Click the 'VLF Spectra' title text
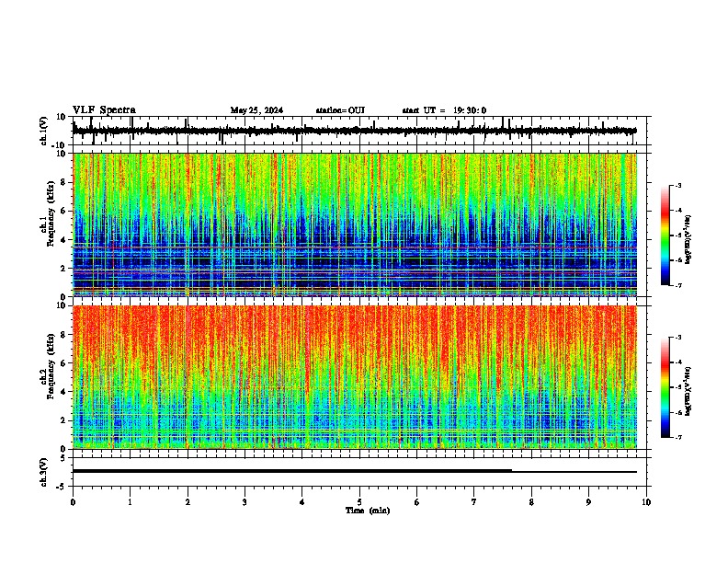728x563 pixels. click(x=104, y=110)
